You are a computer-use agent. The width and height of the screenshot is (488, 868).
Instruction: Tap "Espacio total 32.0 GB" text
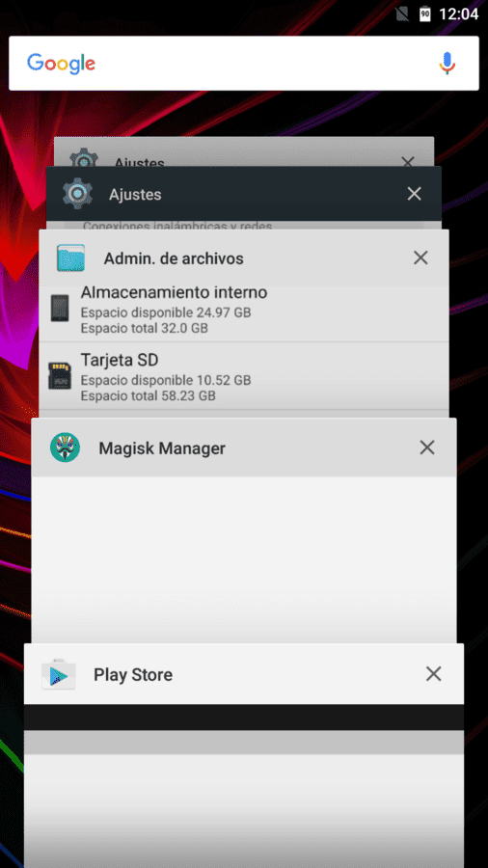click(145, 328)
